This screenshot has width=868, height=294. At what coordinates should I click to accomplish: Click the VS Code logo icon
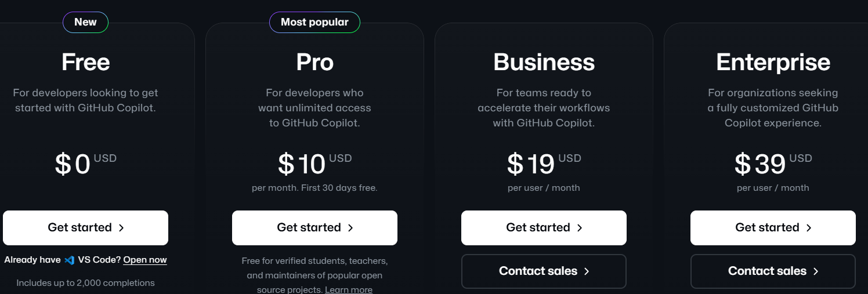(70, 260)
